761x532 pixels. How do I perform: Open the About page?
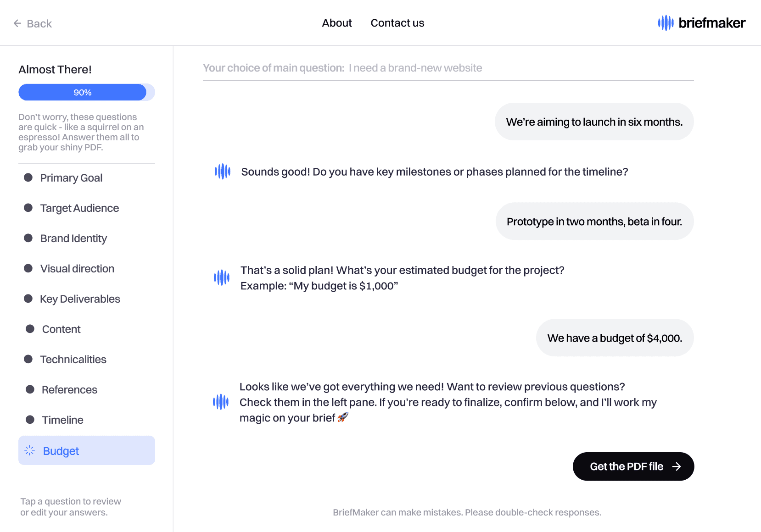click(337, 23)
